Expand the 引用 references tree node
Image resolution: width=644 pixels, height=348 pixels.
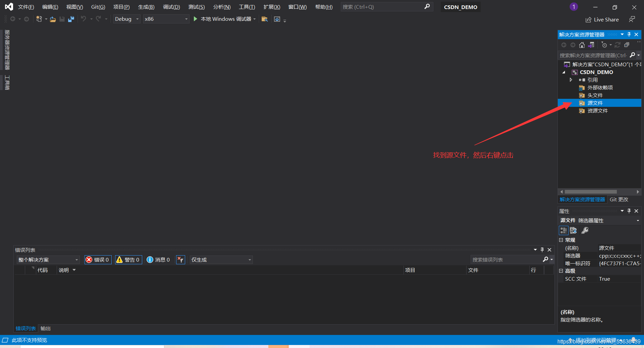[571, 80]
